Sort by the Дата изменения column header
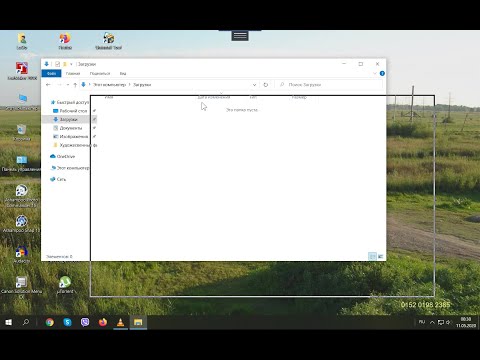Viewport: 480px width, 360px height. [x=214, y=97]
